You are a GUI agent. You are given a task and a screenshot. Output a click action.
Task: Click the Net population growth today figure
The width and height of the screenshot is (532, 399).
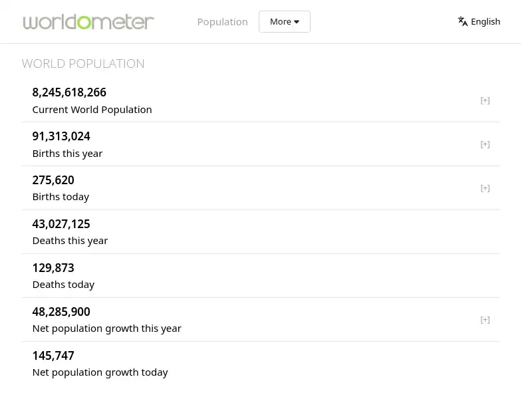pos(53,355)
